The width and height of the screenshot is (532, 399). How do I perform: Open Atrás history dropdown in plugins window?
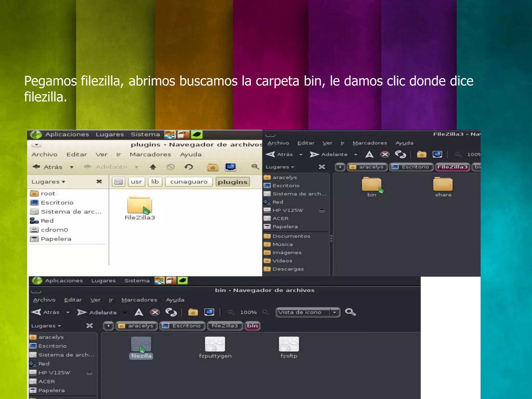[x=72, y=167]
